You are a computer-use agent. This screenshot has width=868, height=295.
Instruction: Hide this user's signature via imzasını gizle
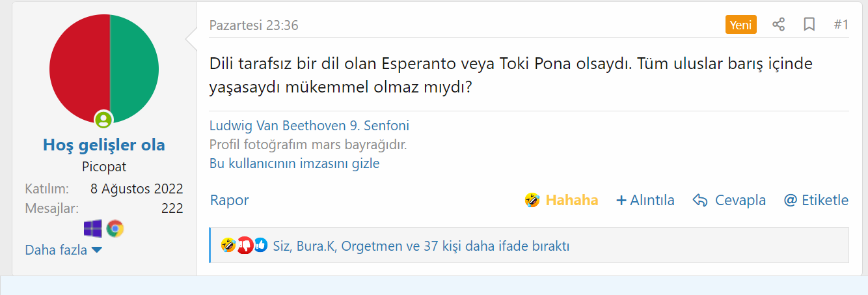pyautogui.click(x=294, y=163)
